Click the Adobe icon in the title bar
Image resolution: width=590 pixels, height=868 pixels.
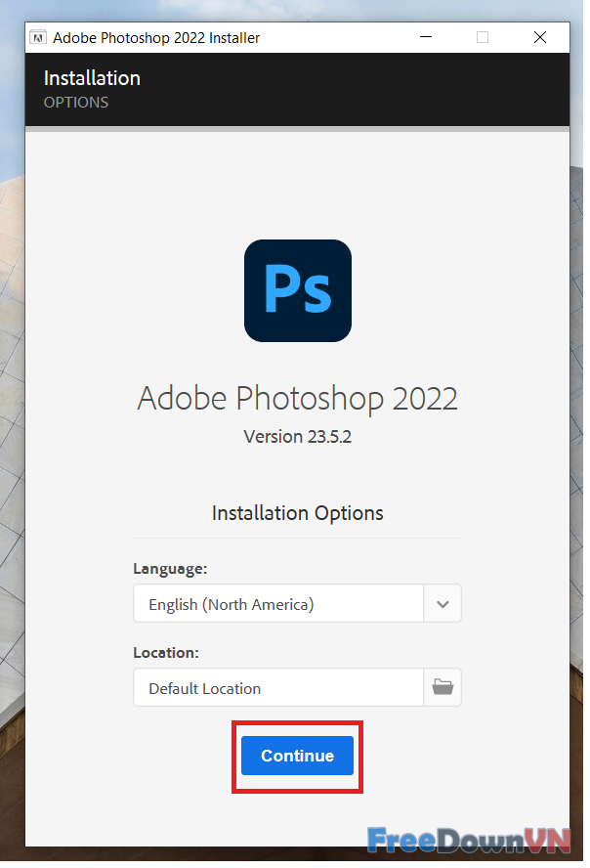[38, 38]
